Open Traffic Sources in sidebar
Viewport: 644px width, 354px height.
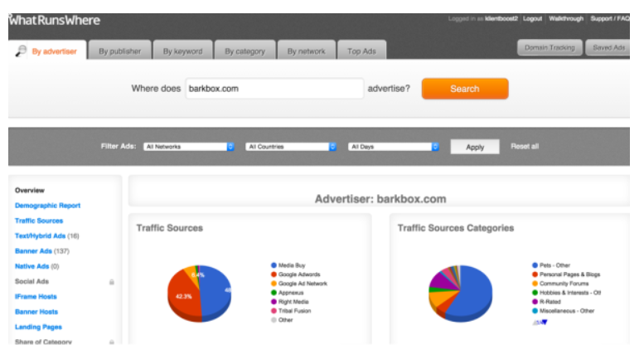pyautogui.click(x=39, y=221)
